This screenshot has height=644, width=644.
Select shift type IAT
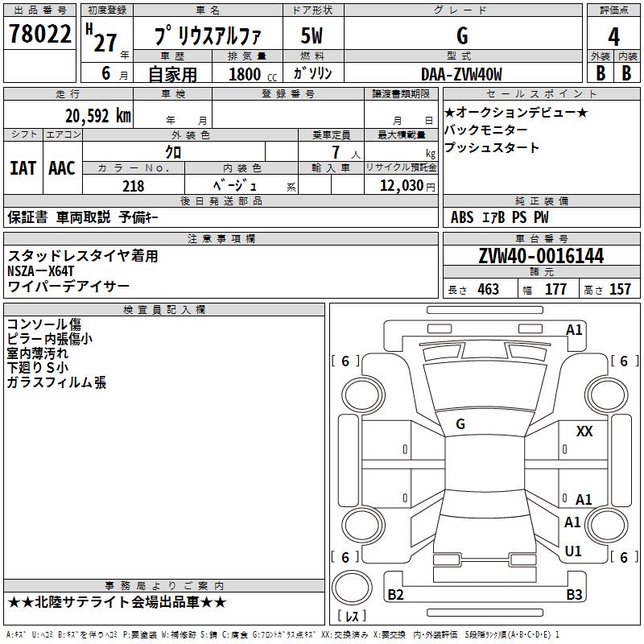[x=23, y=168]
